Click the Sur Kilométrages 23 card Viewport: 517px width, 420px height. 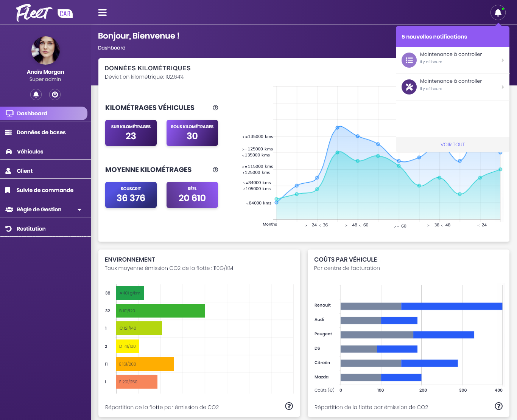[131, 133]
